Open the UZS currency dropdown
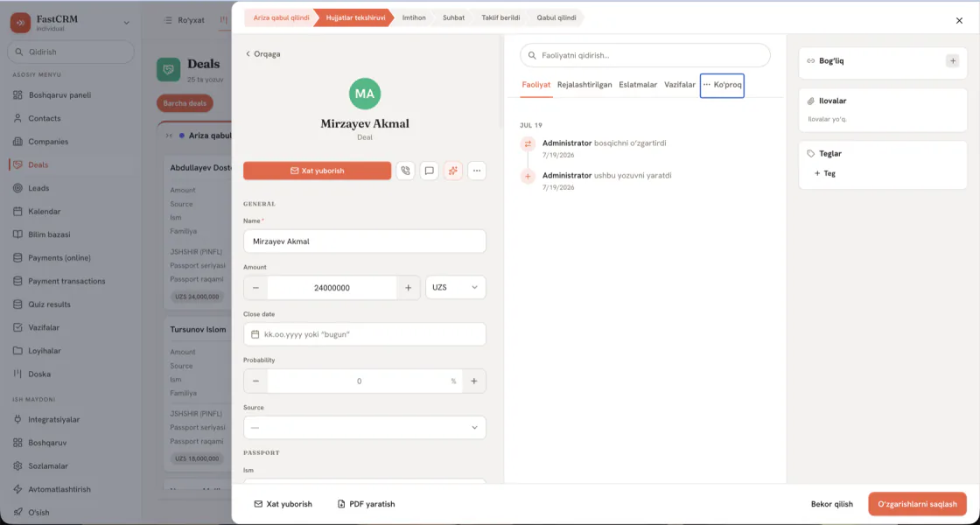This screenshot has height=525, width=980. [x=455, y=288]
